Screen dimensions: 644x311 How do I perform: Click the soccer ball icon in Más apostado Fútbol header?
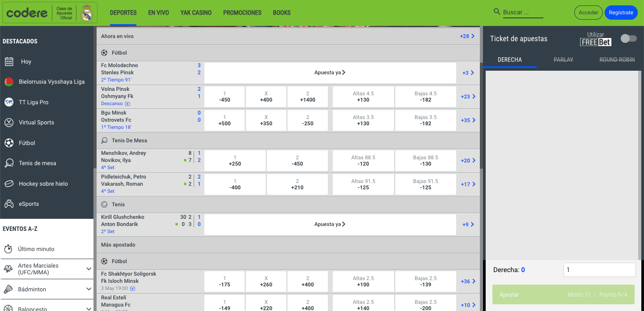coord(104,261)
